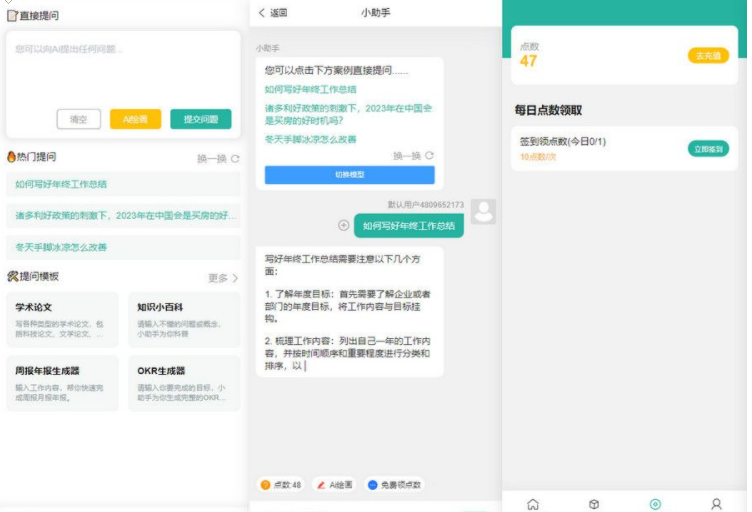Click the 去充值 recharge button
This screenshot has height=512, width=752.
tap(708, 56)
